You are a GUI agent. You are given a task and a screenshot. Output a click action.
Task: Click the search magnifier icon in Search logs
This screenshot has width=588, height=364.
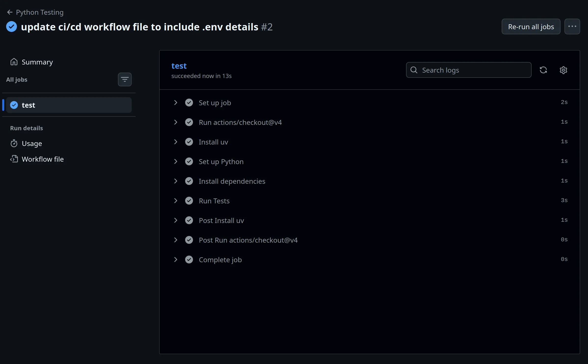[414, 70]
